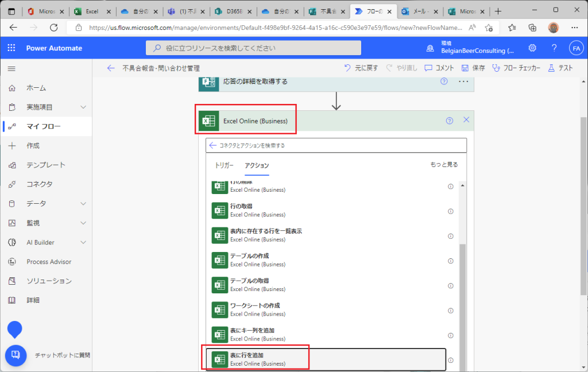Click the 元に戻す undo button
Screen dimensions: 588x372
tap(361, 68)
